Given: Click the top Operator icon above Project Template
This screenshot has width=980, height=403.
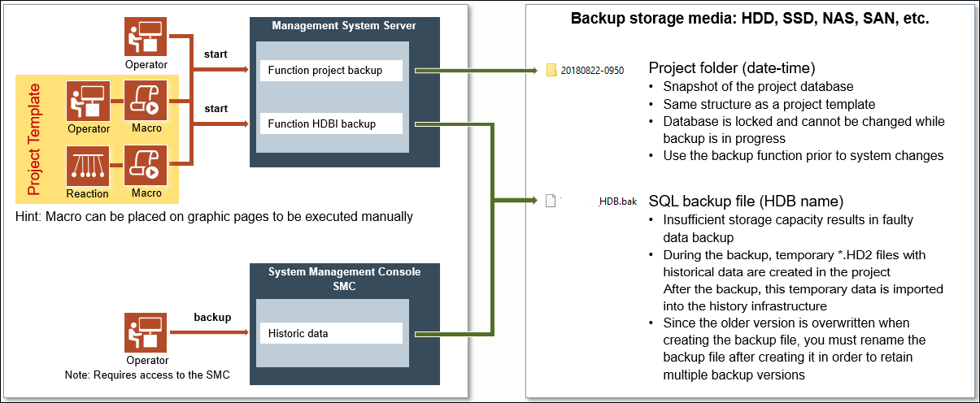Looking at the screenshot, I should tap(146, 36).
